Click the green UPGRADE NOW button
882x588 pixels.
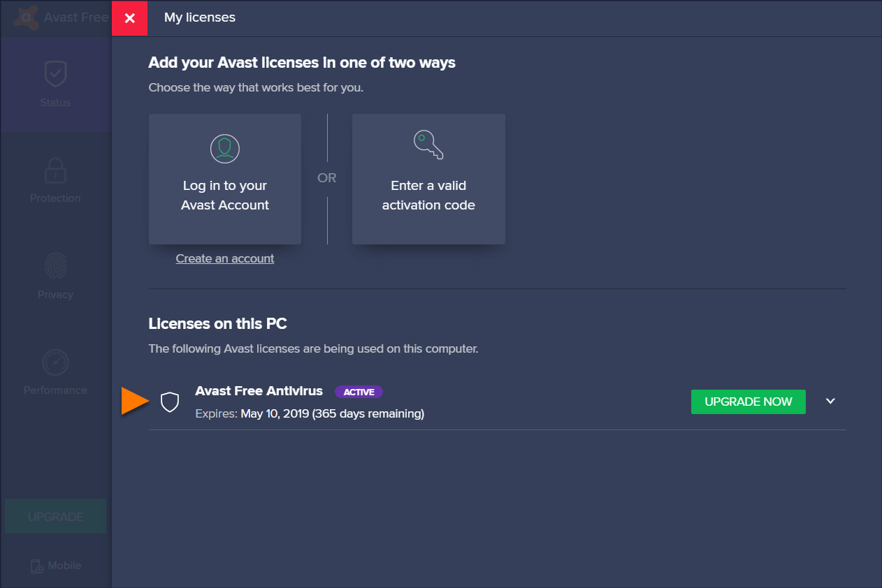click(x=748, y=402)
